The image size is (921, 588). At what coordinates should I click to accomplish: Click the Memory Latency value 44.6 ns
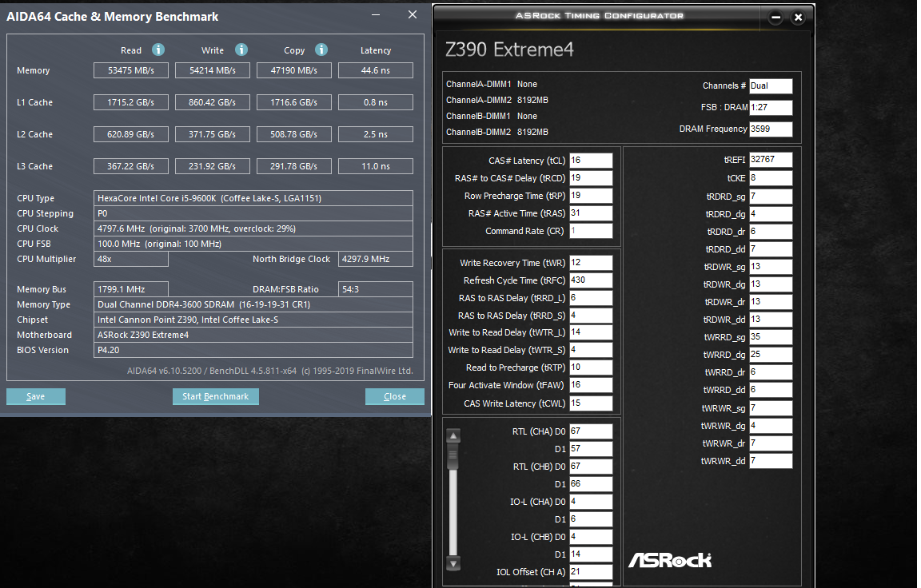click(375, 70)
